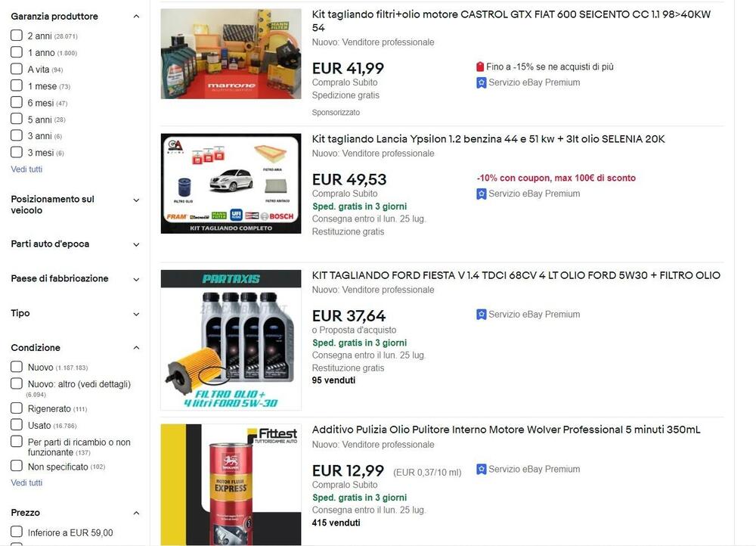The height and width of the screenshot is (546, 756).
Task: Tick the 'Usato' condition filter
Action: coord(17,425)
